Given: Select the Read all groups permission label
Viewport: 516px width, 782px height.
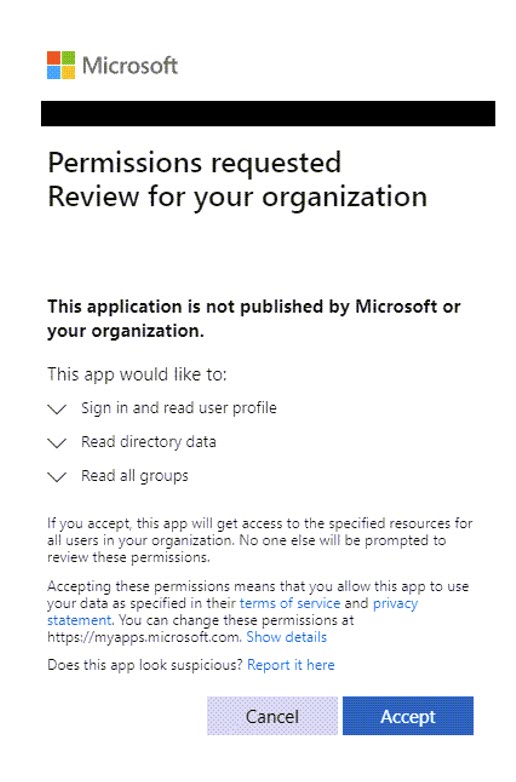Looking at the screenshot, I should point(135,476).
